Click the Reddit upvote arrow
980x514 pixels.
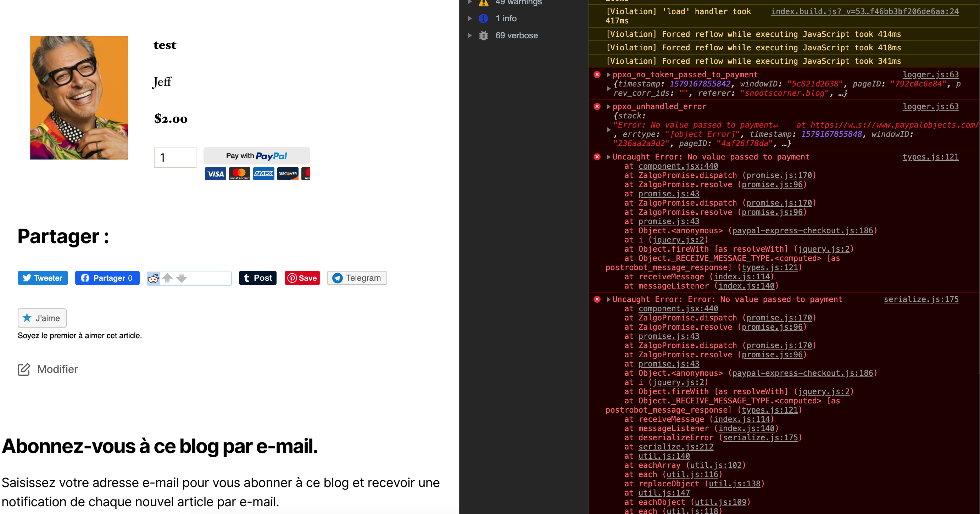pyautogui.click(x=167, y=278)
